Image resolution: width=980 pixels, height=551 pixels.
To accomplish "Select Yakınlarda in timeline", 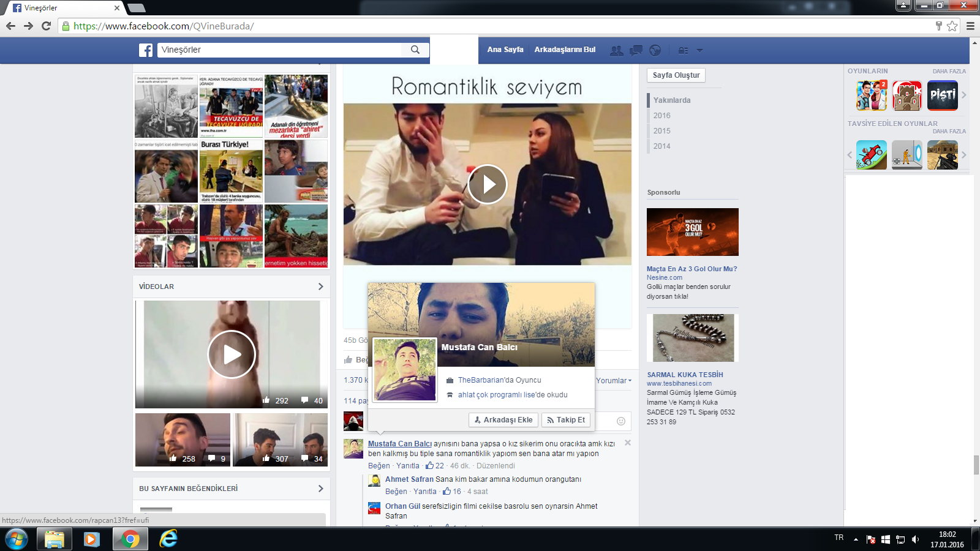I will 672,100.
